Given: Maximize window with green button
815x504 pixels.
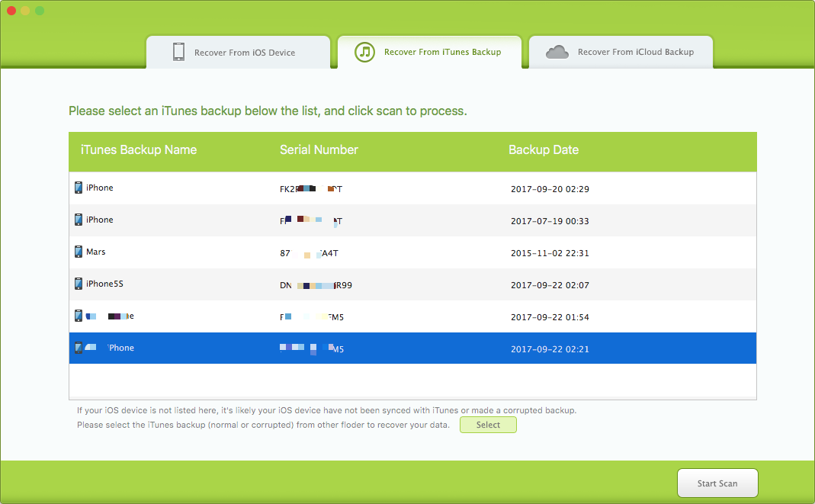Looking at the screenshot, I should tap(40, 11).
